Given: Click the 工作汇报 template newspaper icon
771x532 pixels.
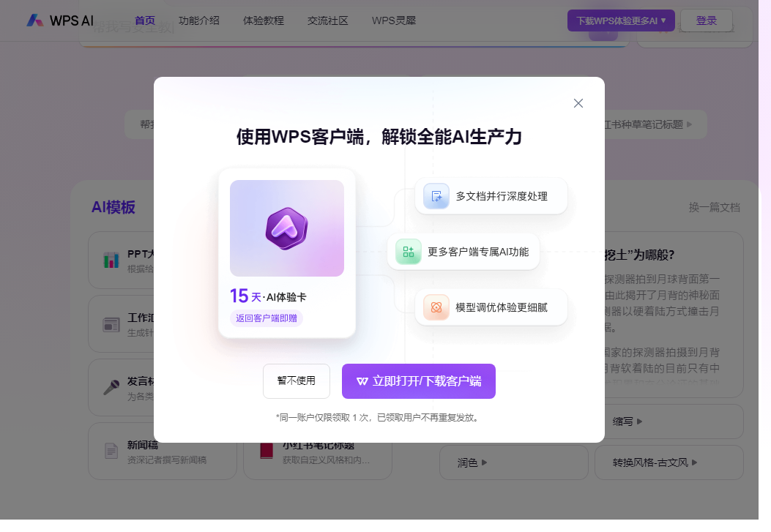Looking at the screenshot, I should [111, 324].
